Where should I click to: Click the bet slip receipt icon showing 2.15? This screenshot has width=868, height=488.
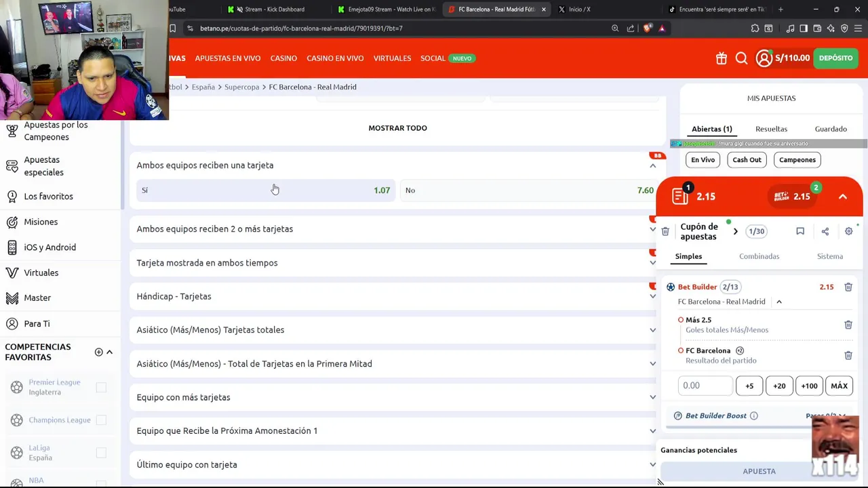pyautogui.click(x=680, y=196)
